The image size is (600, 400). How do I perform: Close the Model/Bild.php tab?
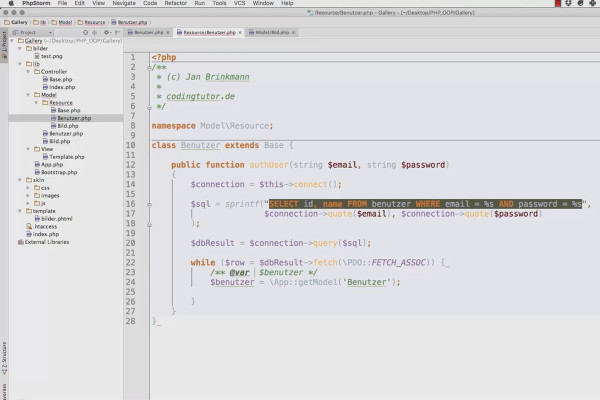click(x=293, y=33)
